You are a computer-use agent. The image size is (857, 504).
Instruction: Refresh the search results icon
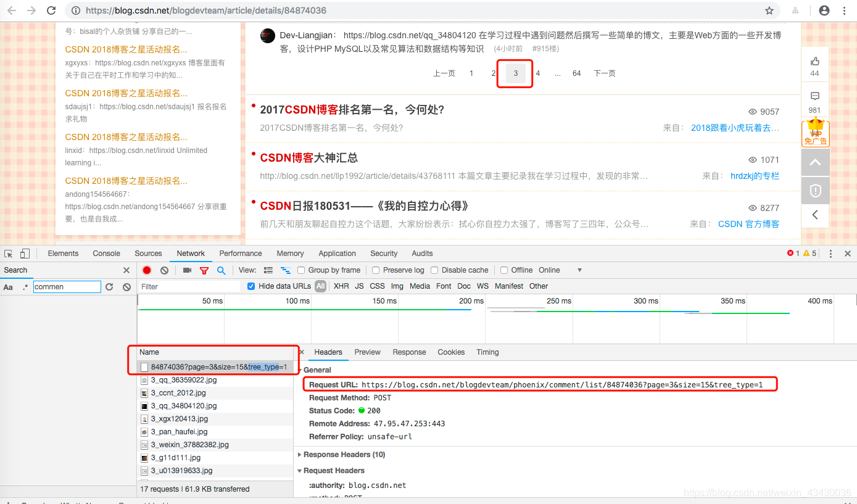pyautogui.click(x=109, y=287)
